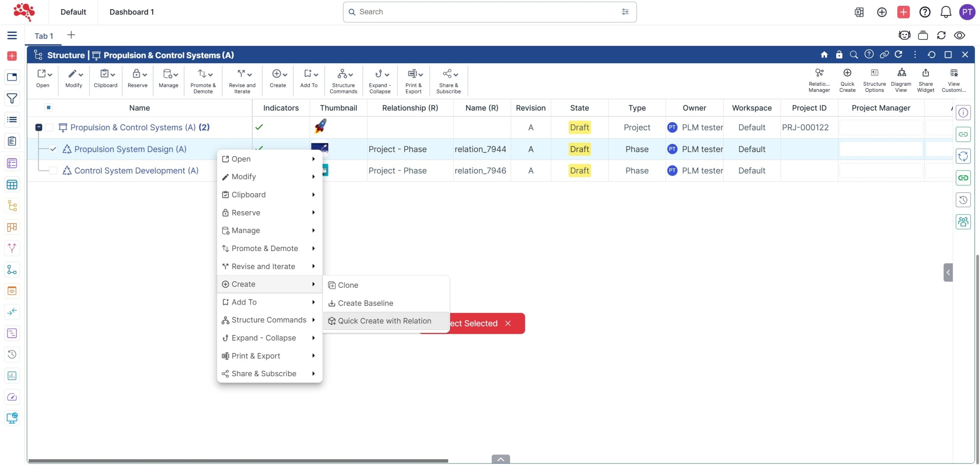Collapse the Propulsion & Control Systems tree node
The image size is (980, 465).
[39, 127]
